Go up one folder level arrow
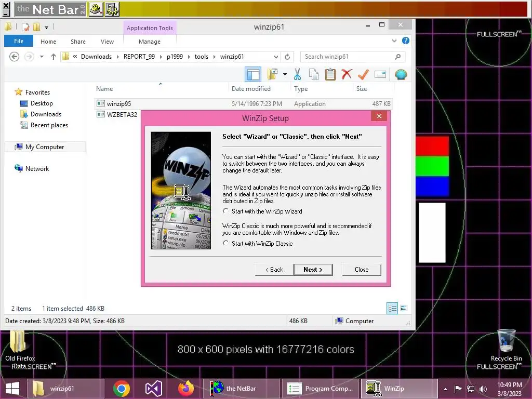 point(54,57)
